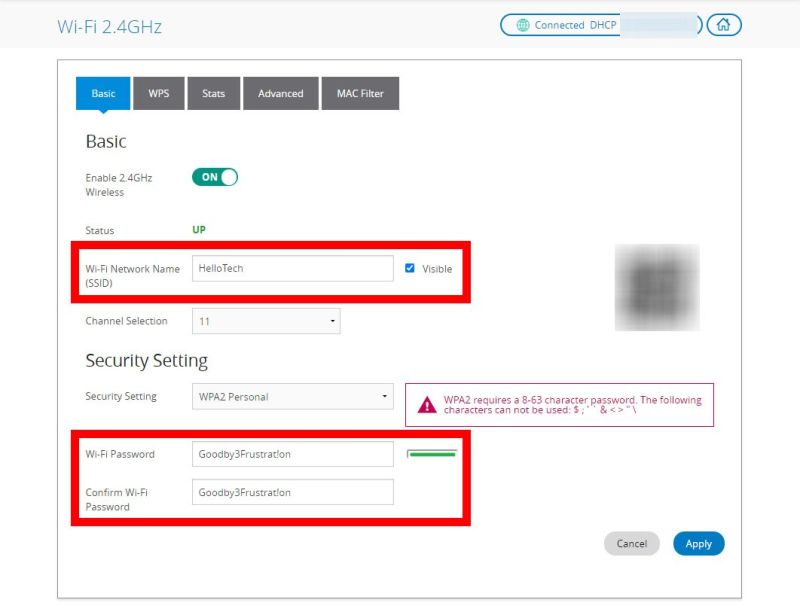
Task: Click the Apply button
Action: [x=698, y=543]
